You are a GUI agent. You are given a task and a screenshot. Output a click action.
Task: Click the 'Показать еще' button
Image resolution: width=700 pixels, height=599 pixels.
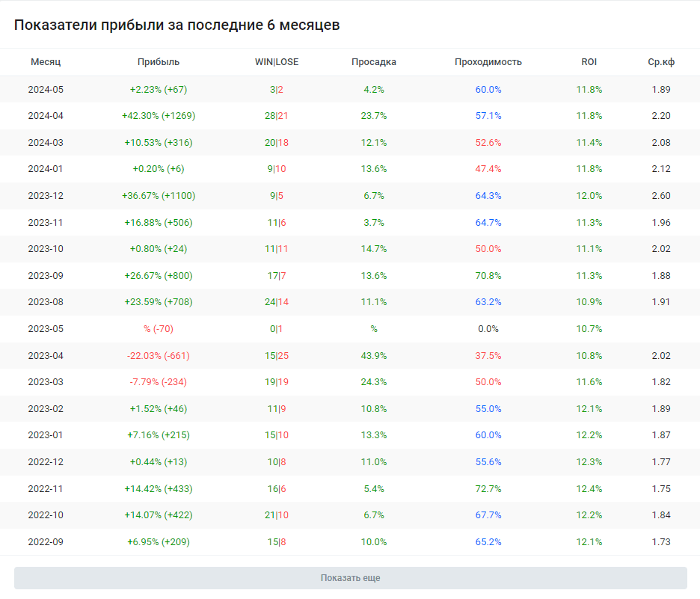pyautogui.click(x=350, y=578)
